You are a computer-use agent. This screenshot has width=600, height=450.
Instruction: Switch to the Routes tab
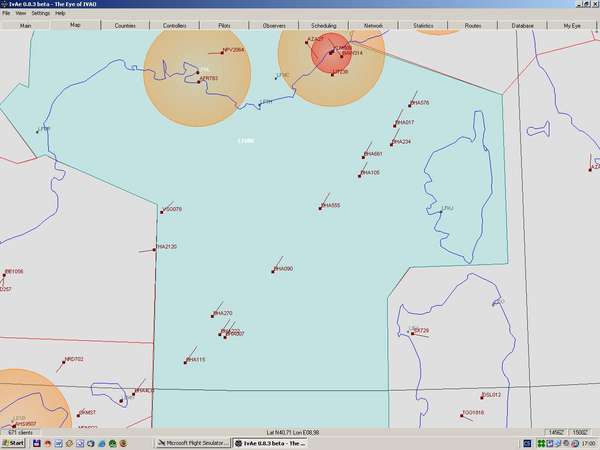pyautogui.click(x=473, y=25)
